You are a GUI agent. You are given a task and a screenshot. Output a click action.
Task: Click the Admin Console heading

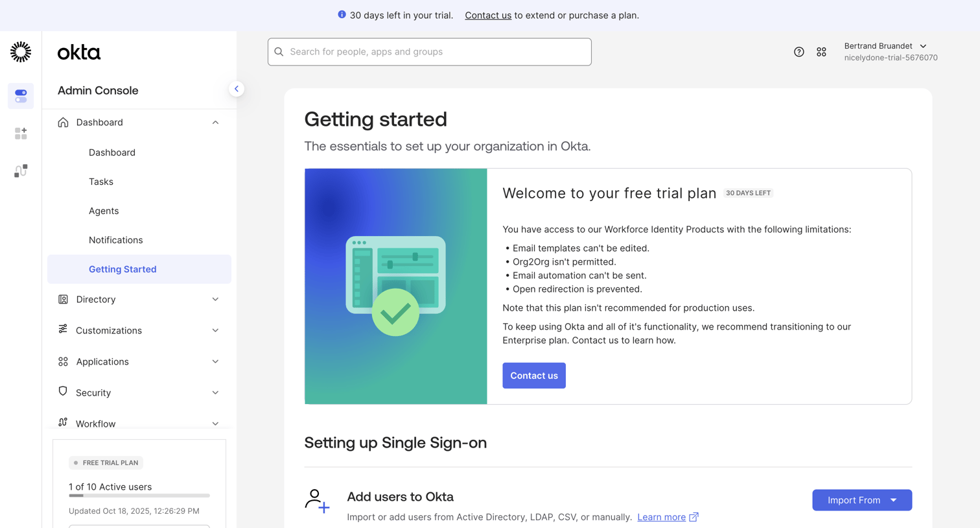[98, 90]
